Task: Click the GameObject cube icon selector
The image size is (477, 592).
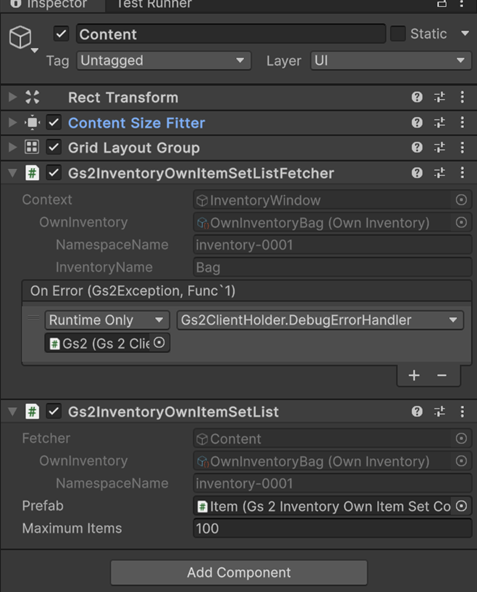Action: [22, 39]
